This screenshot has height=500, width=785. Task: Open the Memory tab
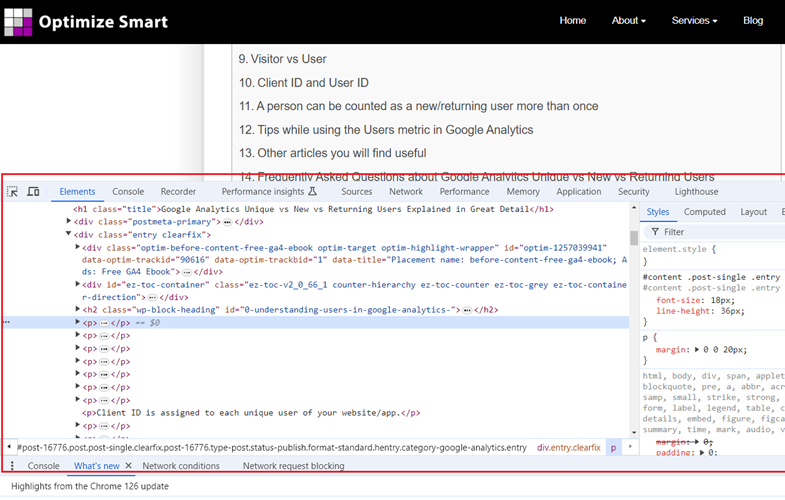click(523, 192)
